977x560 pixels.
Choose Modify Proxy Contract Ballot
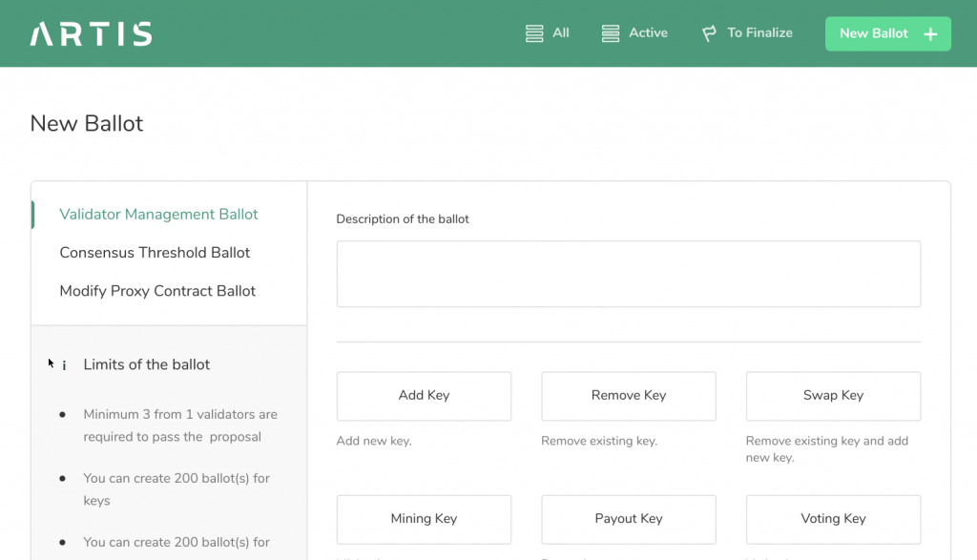(157, 291)
